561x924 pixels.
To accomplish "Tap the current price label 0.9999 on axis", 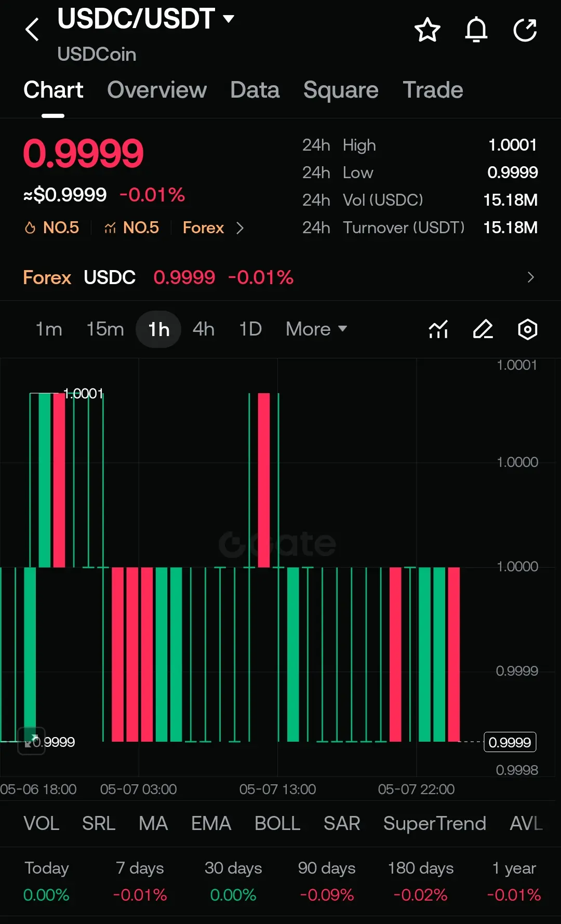I will click(510, 742).
